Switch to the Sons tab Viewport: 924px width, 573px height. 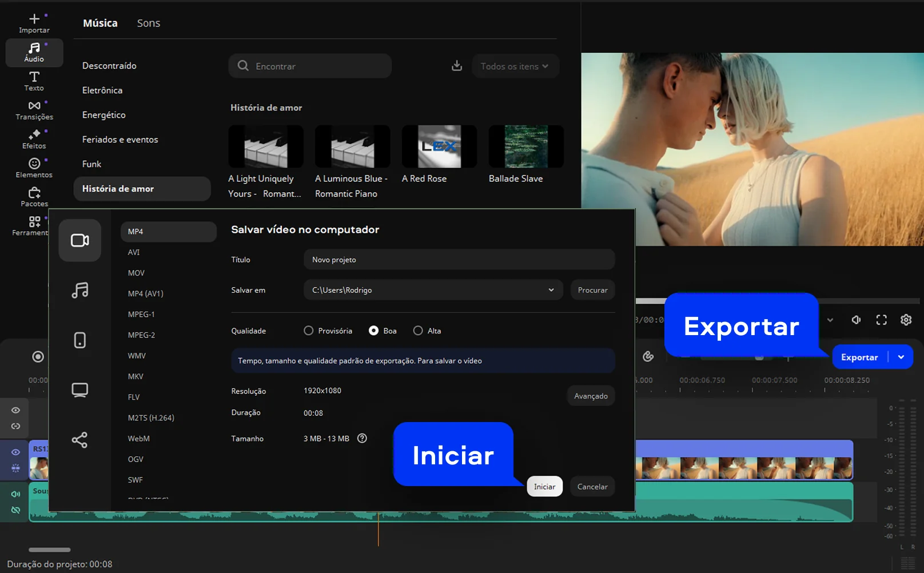[x=148, y=23]
